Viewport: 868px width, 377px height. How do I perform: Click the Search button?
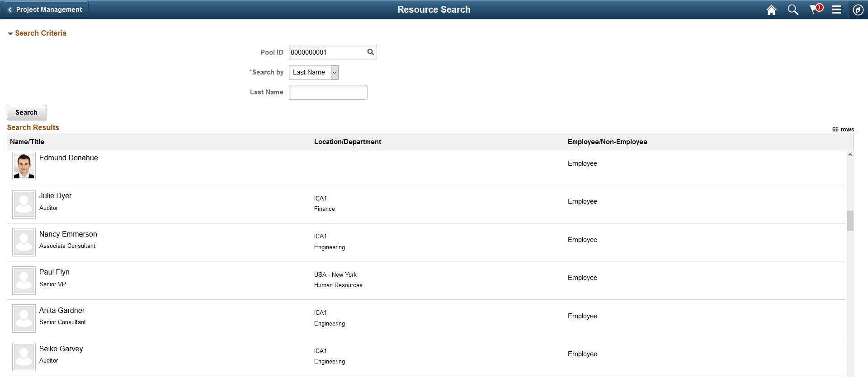26,112
